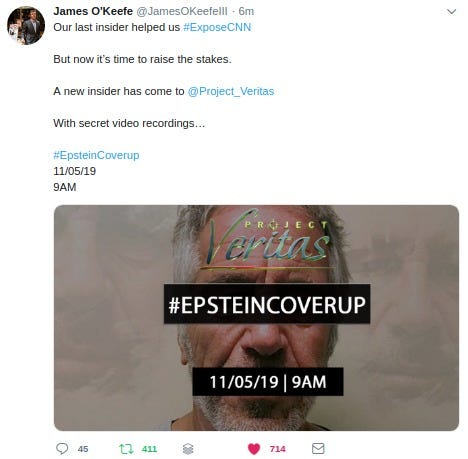Image resolution: width=468 pixels, height=459 pixels.
Task: View the 45 replies count
Action: (x=83, y=449)
